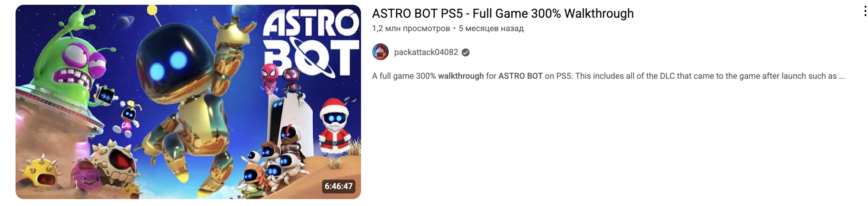Open the ASTRO BOT PS5 walkthrough video title
This screenshot has width=868, height=206.
pos(503,13)
